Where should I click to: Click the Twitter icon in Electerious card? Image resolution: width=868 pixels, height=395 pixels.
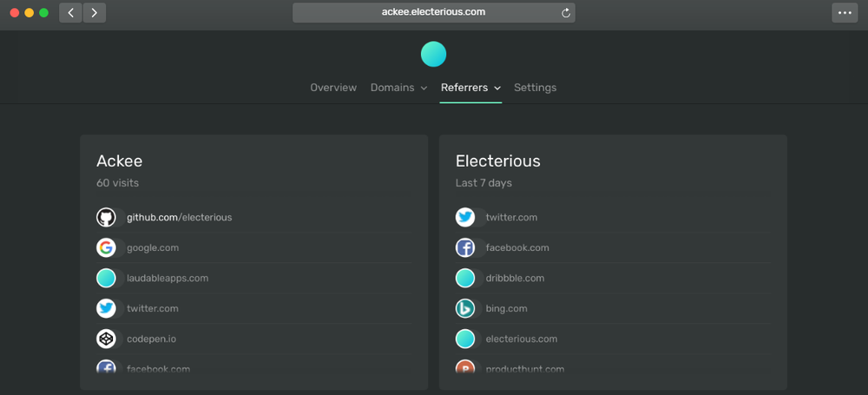point(465,217)
